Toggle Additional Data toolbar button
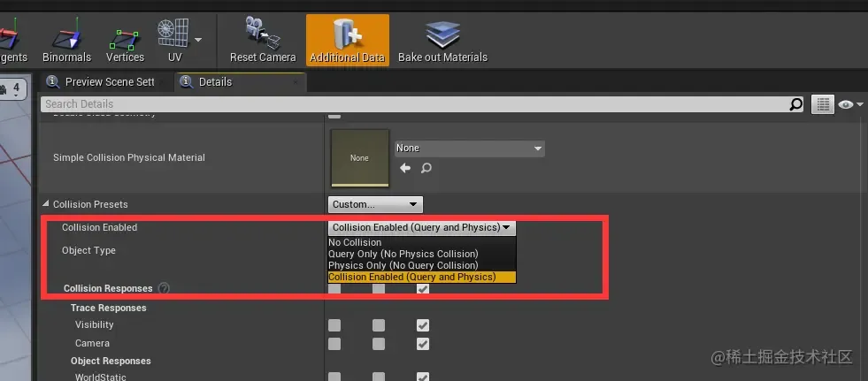 [348, 41]
